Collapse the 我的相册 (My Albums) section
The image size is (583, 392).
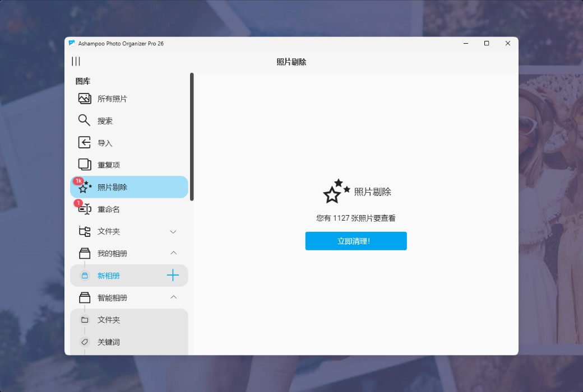tap(173, 253)
